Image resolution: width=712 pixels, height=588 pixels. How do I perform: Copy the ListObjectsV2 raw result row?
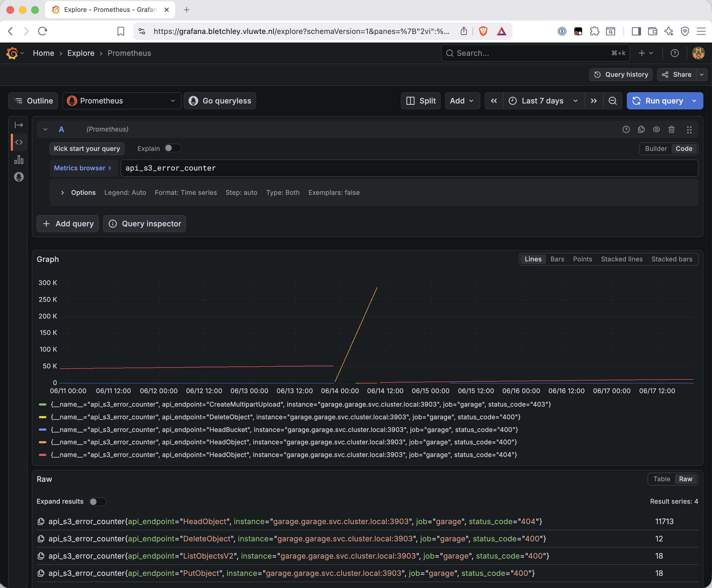tap(41, 556)
